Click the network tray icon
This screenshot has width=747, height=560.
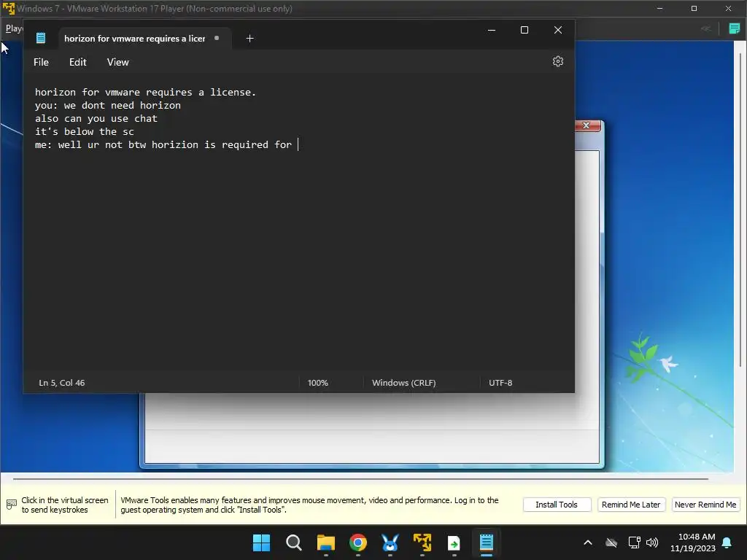[x=634, y=542]
